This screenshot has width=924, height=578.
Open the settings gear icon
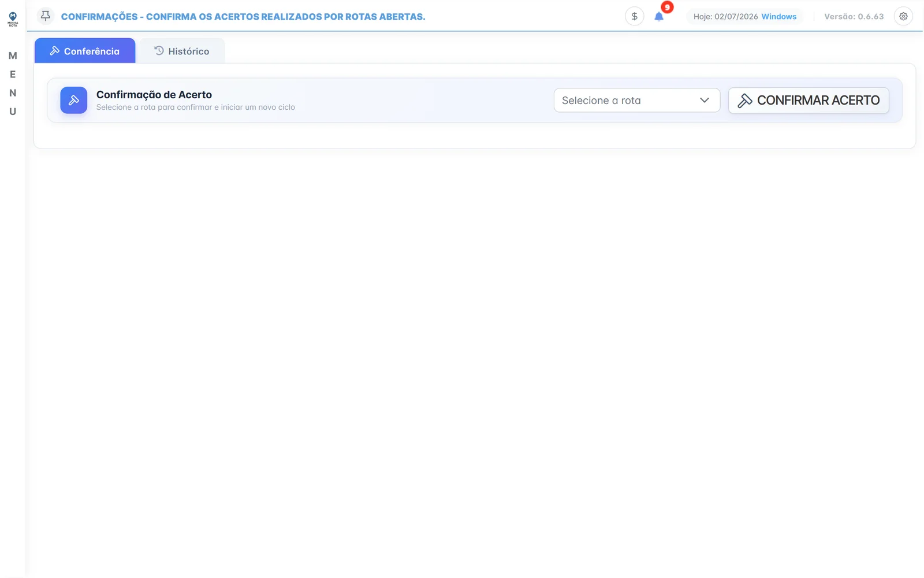click(x=903, y=16)
